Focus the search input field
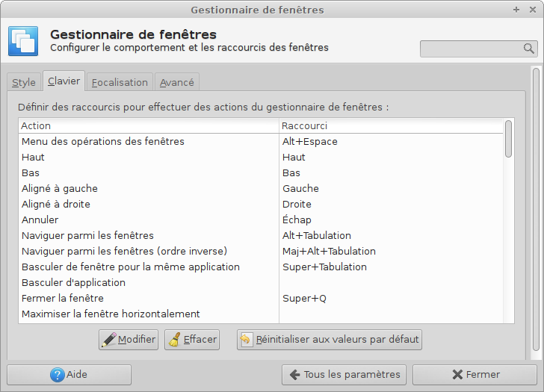This screenshot has height=392, width=544. click(x=479, y=49)
